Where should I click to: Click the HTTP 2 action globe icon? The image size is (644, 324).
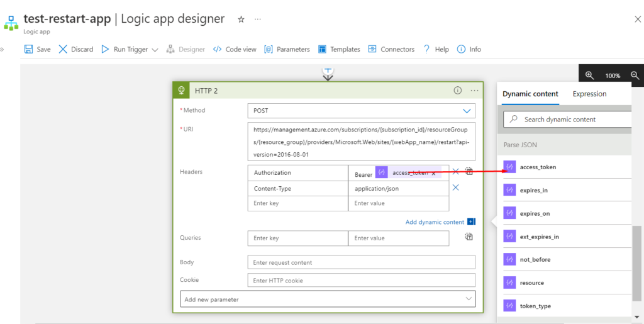point(181,91)
